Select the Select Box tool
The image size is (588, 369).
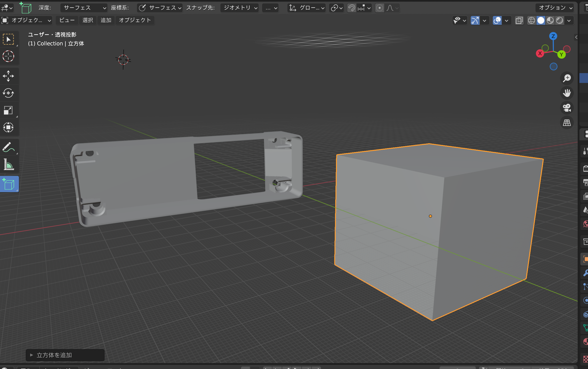[x=8, y=39]
